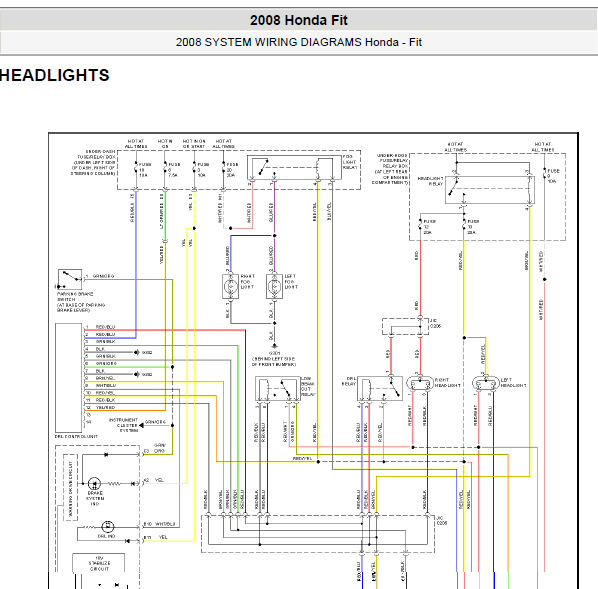Click the 'HEADLIGHT RELAY' label
Viewport: 598px width, 589px height.
(431, 181)
